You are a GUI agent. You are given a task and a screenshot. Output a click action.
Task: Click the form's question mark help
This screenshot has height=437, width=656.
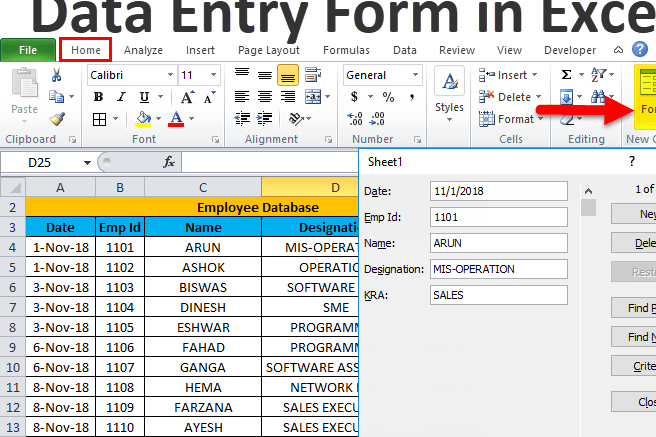click(x=632, y=162)
